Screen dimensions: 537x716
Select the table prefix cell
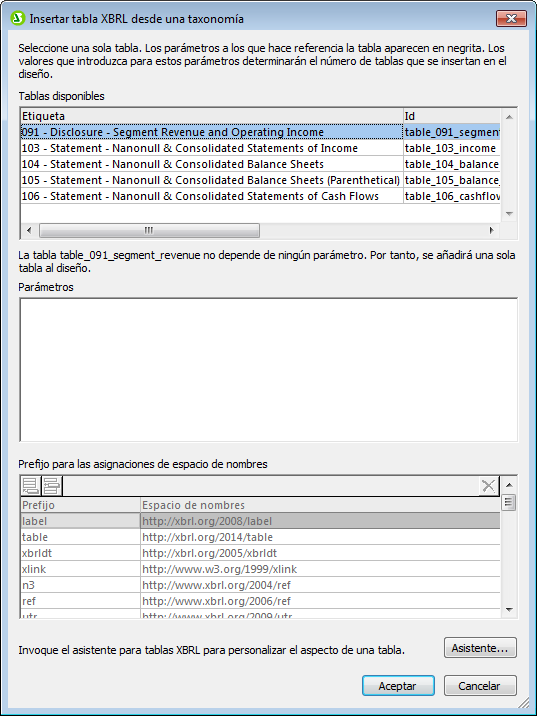point(80,537)
